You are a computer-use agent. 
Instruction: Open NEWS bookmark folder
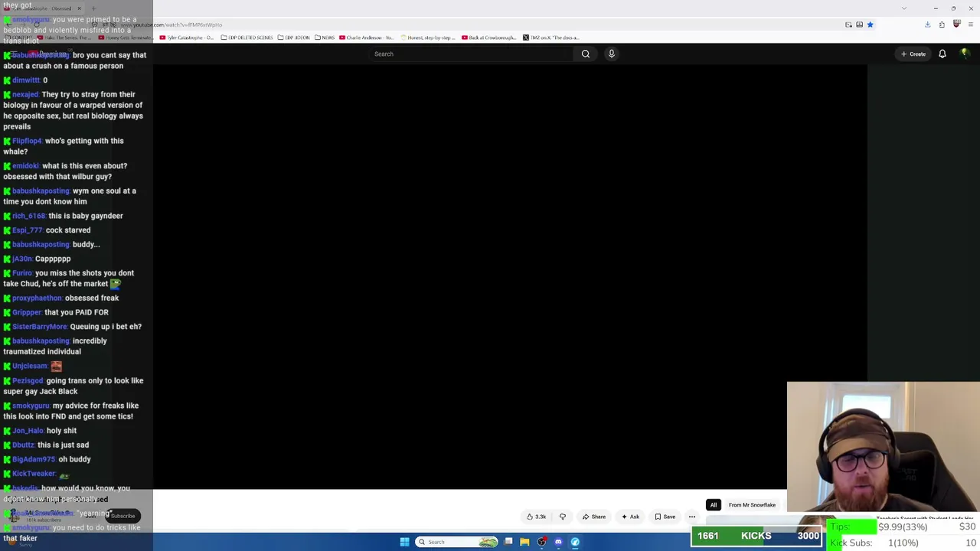tap(325, 37)
